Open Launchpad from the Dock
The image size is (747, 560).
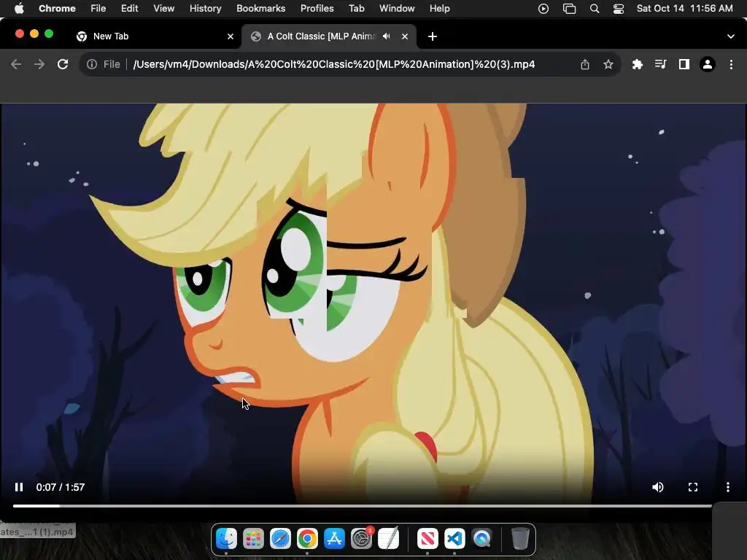253,539
